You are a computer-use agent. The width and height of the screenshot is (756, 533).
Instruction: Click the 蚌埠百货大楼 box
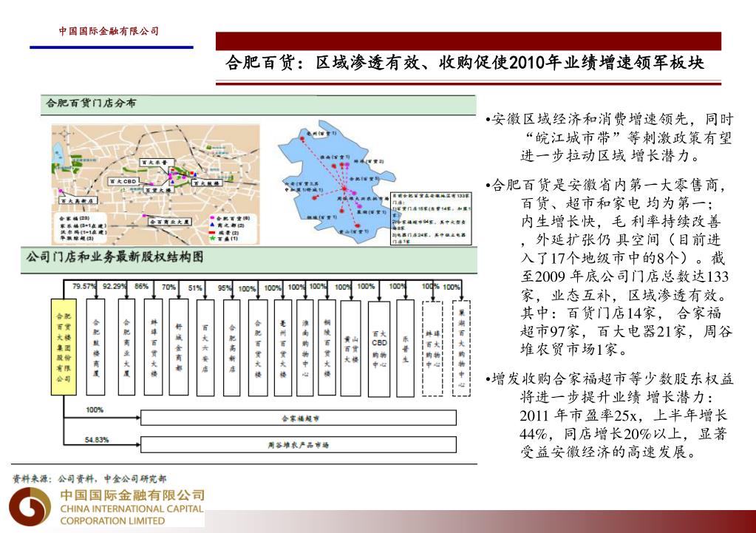tap(153, 347)
